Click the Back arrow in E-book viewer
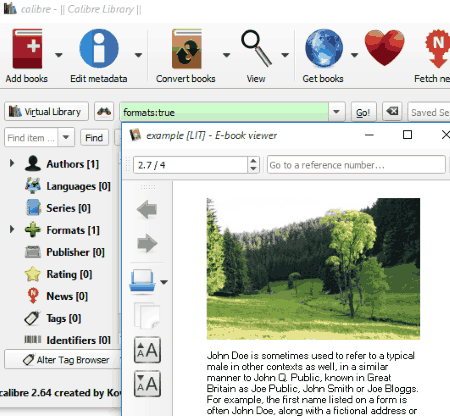Viewport: 450px width, 416px height. pos(147,210)
